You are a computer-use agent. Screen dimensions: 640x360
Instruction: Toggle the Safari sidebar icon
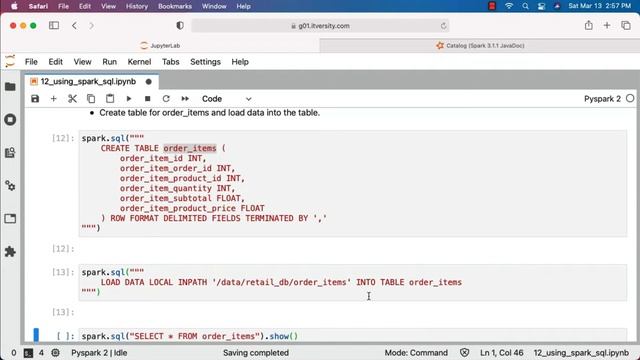click(54, 25)
